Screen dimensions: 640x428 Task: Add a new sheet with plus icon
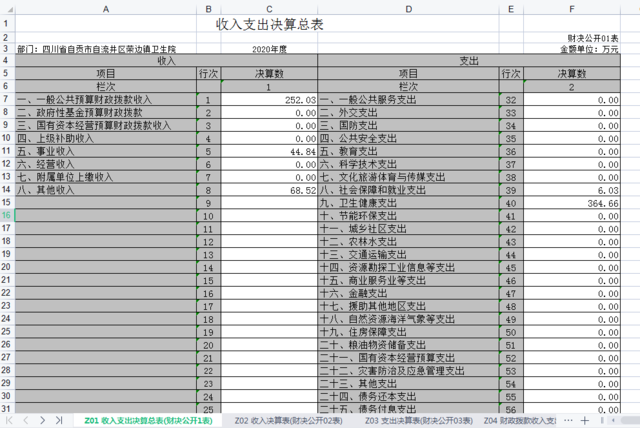pyautogui.click(x=583, y=420)
